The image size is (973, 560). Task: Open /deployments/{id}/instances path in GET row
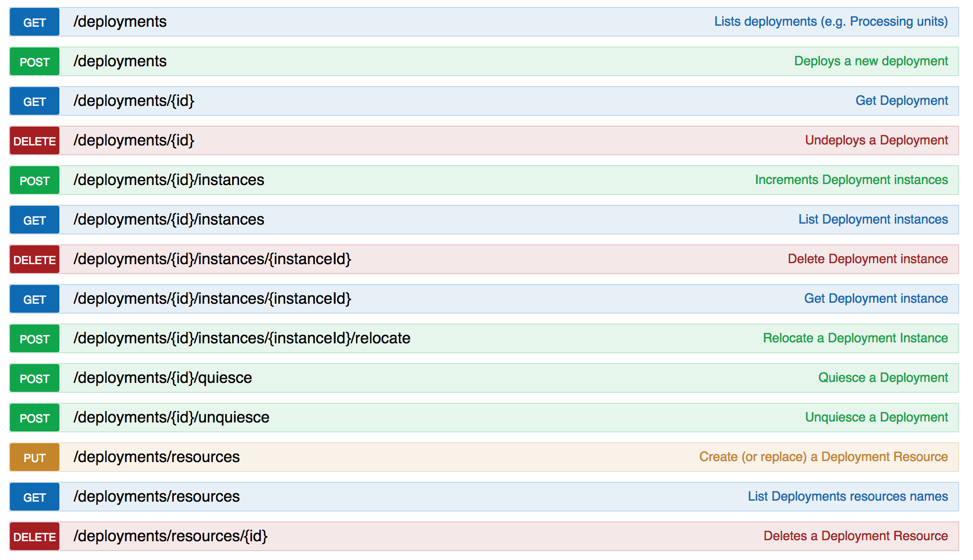coord(169,220)
